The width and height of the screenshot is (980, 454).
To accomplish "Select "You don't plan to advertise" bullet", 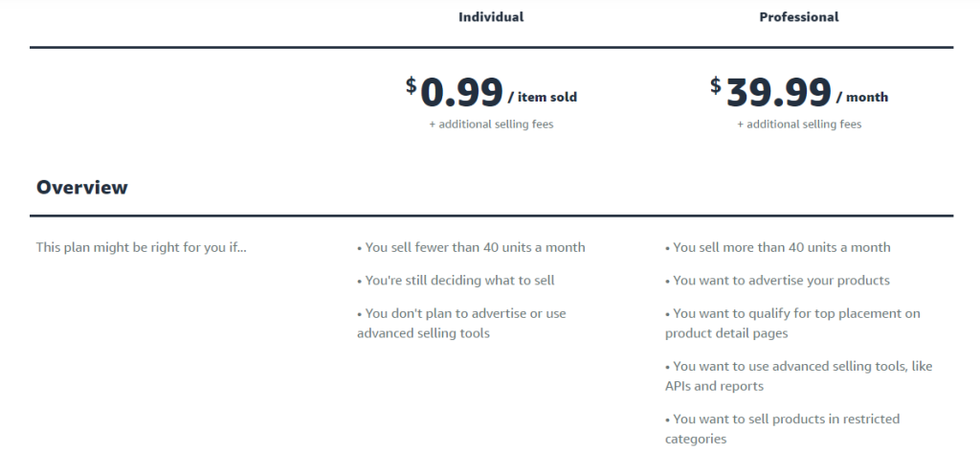I will (x=463, y=323).
